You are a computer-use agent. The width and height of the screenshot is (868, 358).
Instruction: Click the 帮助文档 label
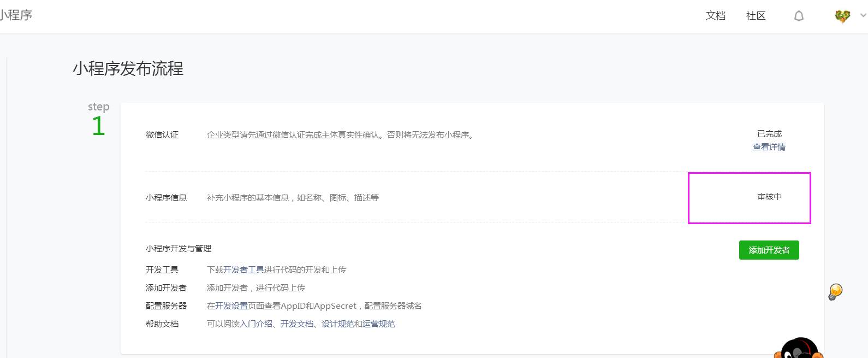[x=162, y=324]
